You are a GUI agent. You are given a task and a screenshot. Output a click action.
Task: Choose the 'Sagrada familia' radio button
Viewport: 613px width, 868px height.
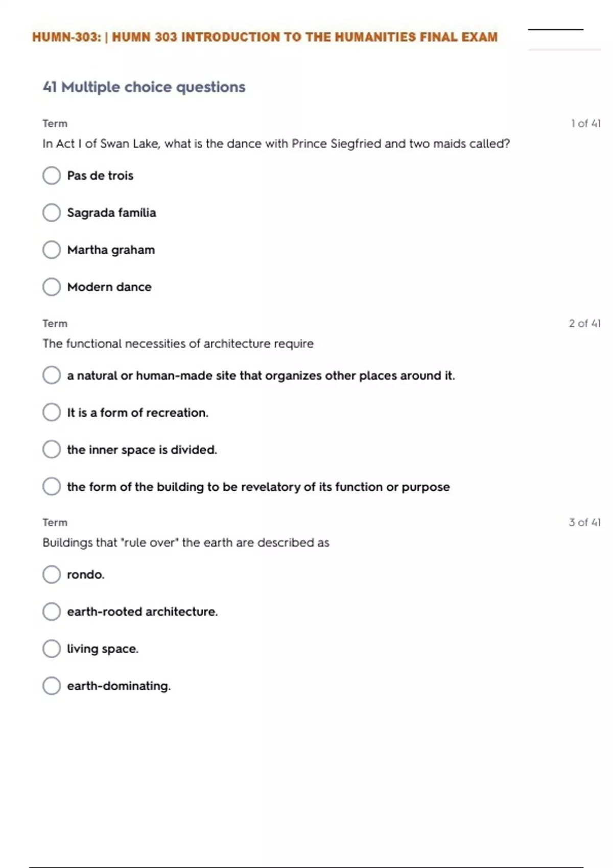tap(52, 213)
